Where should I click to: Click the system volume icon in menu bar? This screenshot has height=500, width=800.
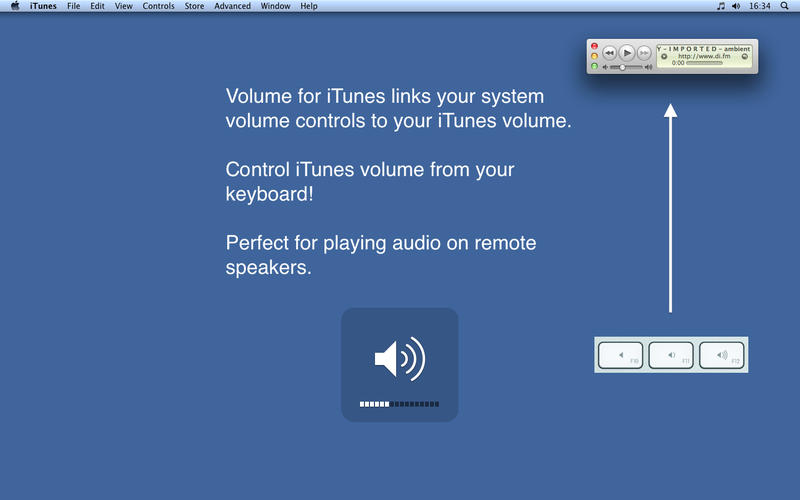737,6
